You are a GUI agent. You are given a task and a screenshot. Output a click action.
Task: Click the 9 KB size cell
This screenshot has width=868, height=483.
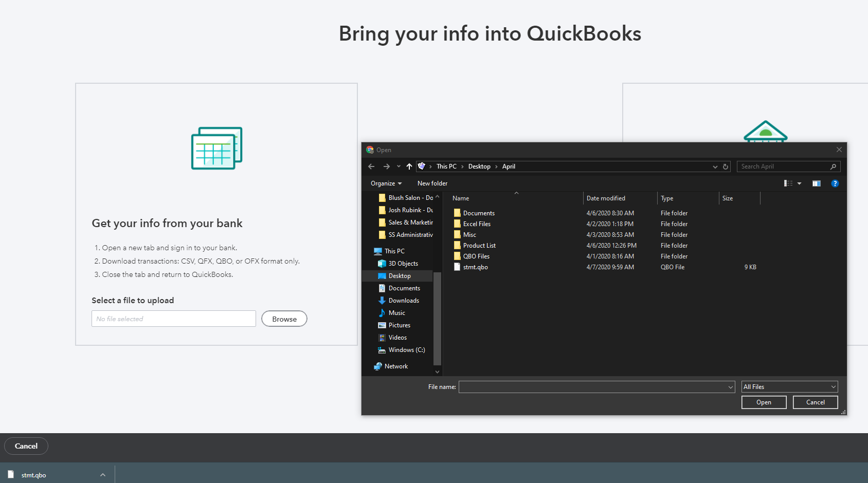click(x=750, y=267)
